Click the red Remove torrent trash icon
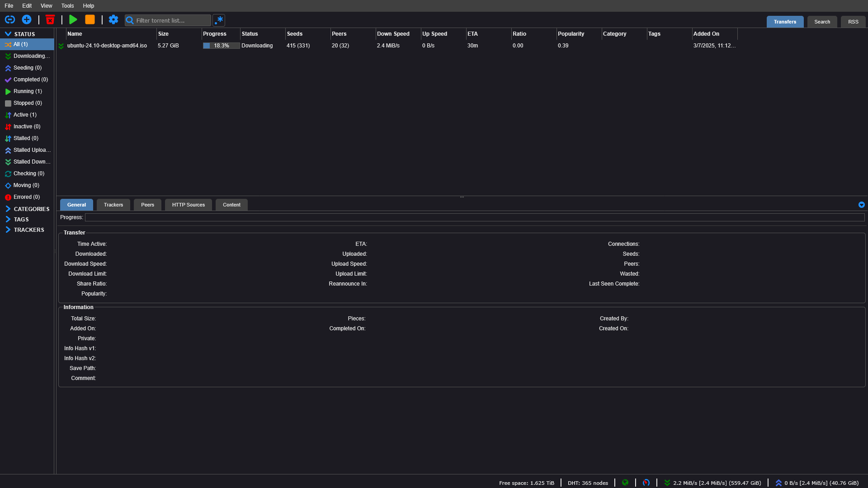Viewport: 868px width, 488px height. point(50,19)
